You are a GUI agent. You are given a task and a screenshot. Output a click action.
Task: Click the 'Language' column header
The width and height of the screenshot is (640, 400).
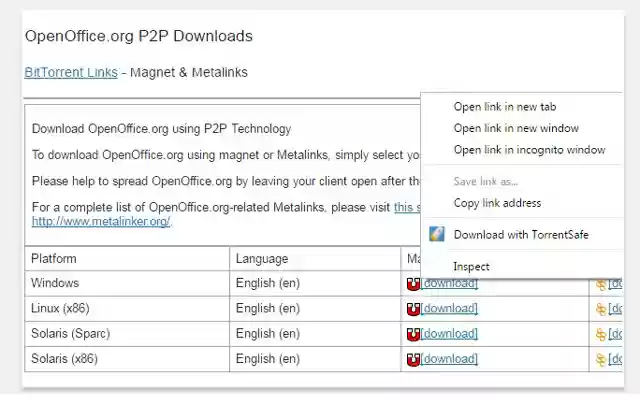tap(262, 259)
